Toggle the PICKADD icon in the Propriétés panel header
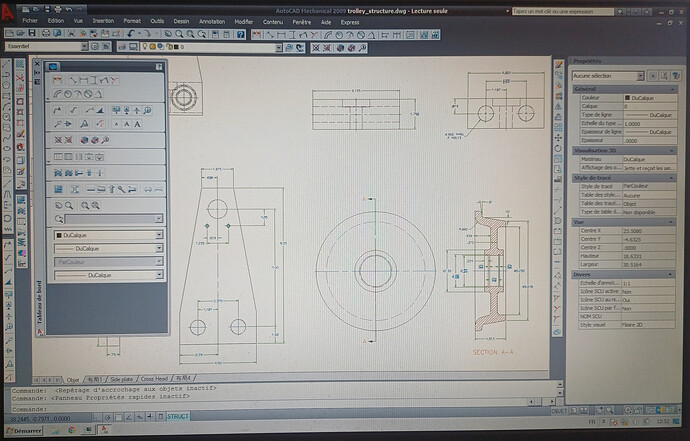 [x=653, y=76]
